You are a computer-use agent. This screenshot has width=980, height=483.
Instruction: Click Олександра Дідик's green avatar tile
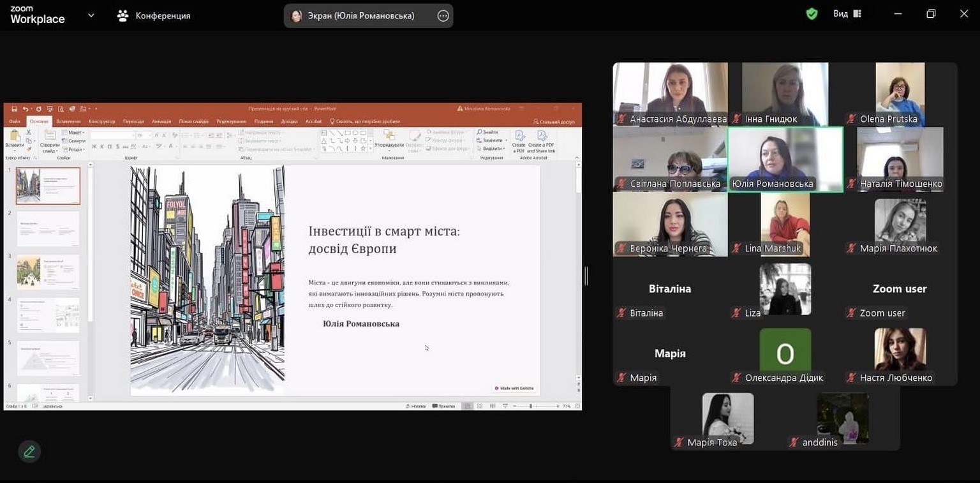point(785,353)
